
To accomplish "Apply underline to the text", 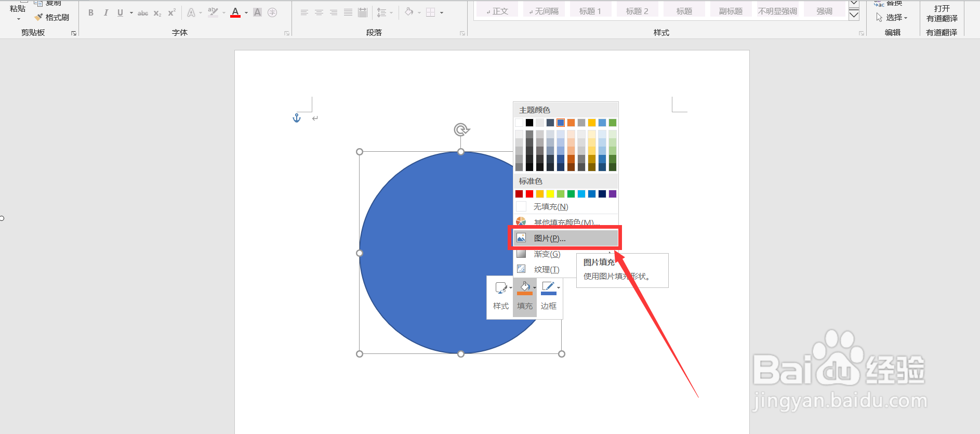I will click(x=120, y=12).
